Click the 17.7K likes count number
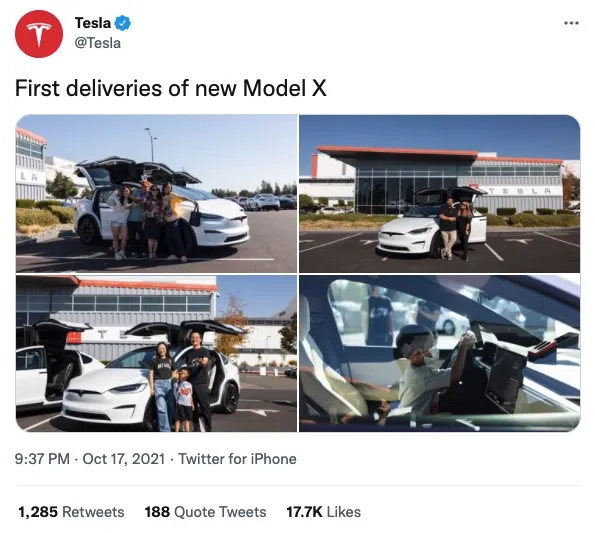The height and width of the screenshot is (533, 595). tap(304, 512)
